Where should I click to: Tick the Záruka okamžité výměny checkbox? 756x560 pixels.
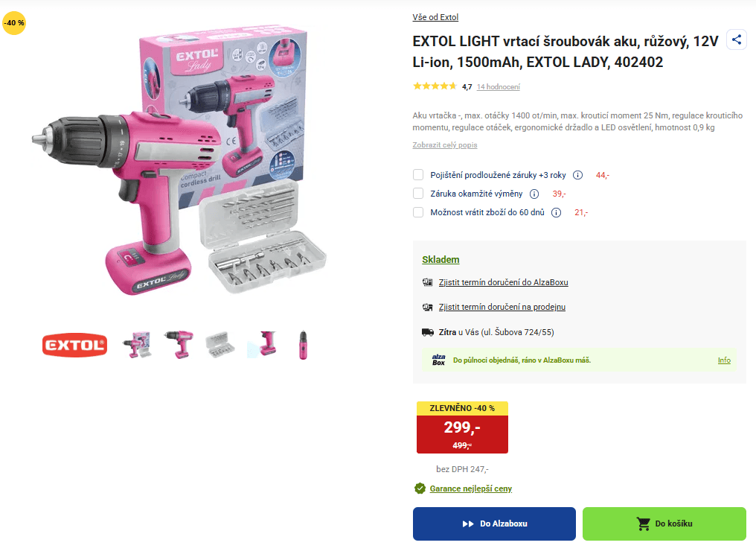pos(418,194)
